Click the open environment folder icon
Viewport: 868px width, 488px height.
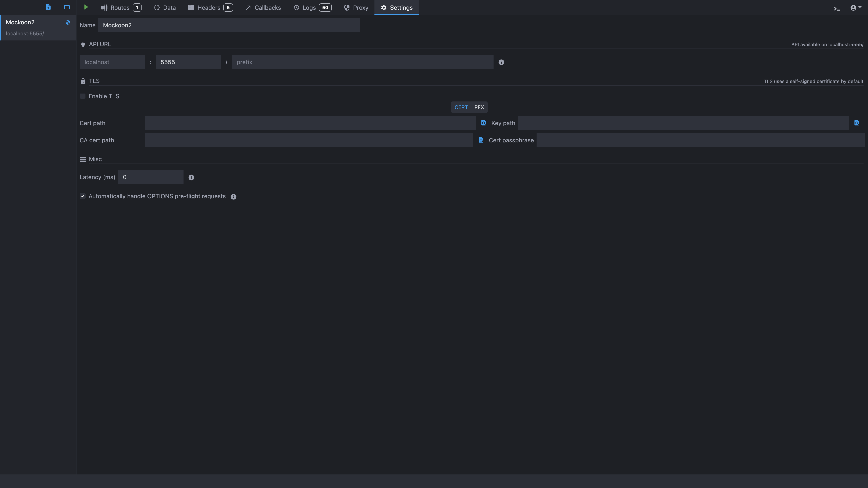click(67, 7)
